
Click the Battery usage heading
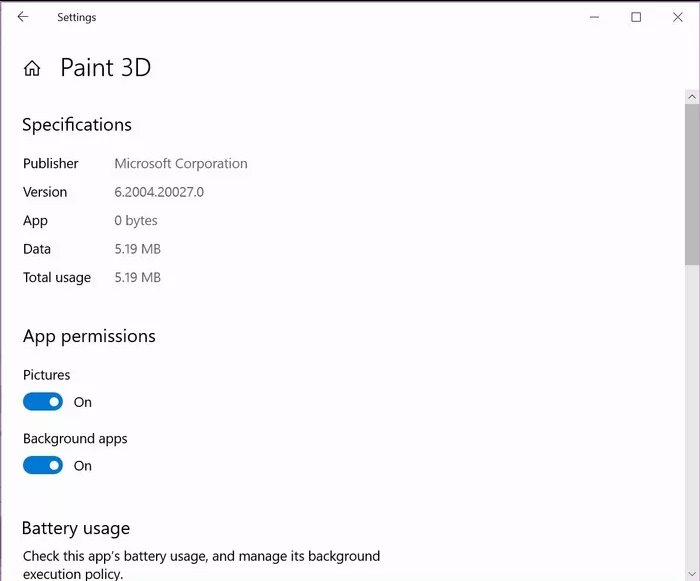pos(76,528)
